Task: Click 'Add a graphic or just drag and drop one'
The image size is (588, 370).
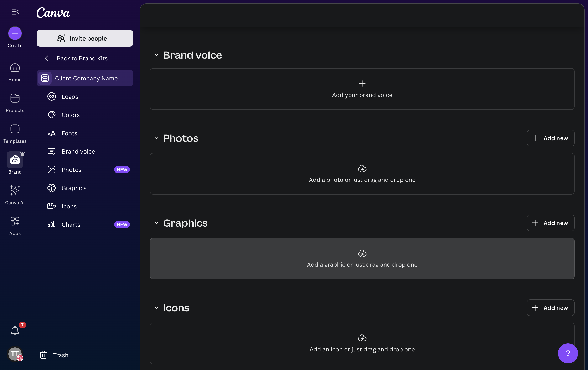Action: (362, 265)
